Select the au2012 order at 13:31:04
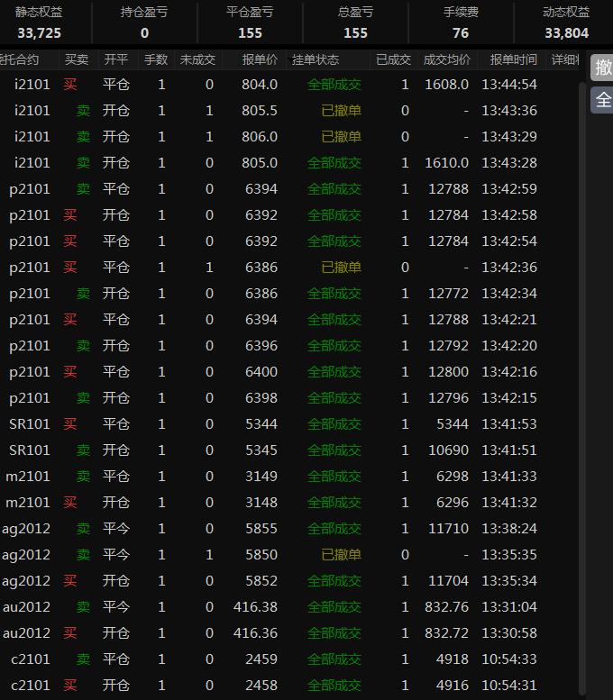This screenshot has height=700, width=613. (270, 607)
